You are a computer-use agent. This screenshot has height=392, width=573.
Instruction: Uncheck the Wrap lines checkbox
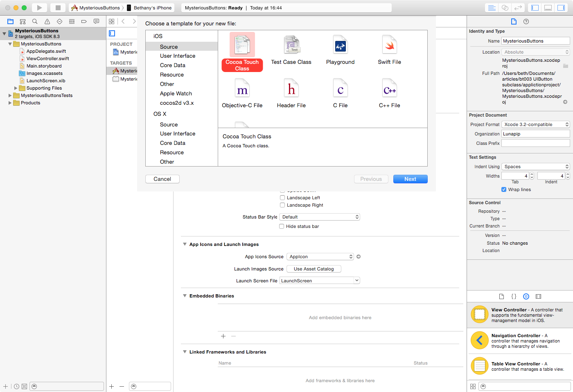tap(504, 189)
